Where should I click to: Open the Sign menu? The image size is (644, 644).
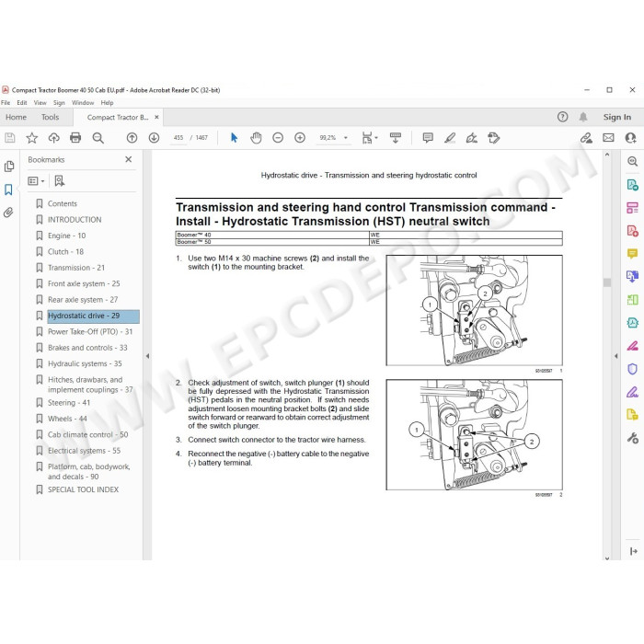click(x=59, y=103)
